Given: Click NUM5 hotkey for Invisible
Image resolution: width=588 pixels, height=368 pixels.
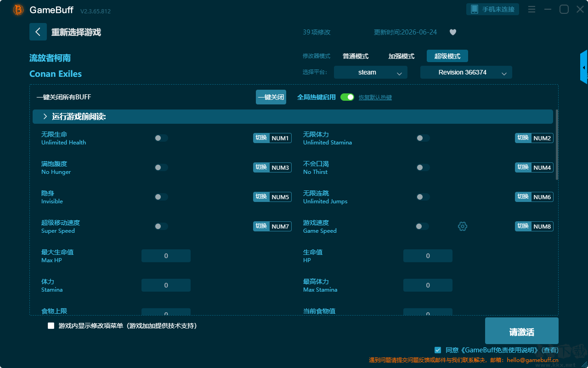Looking at the screenshot, I should pos(280,197).
